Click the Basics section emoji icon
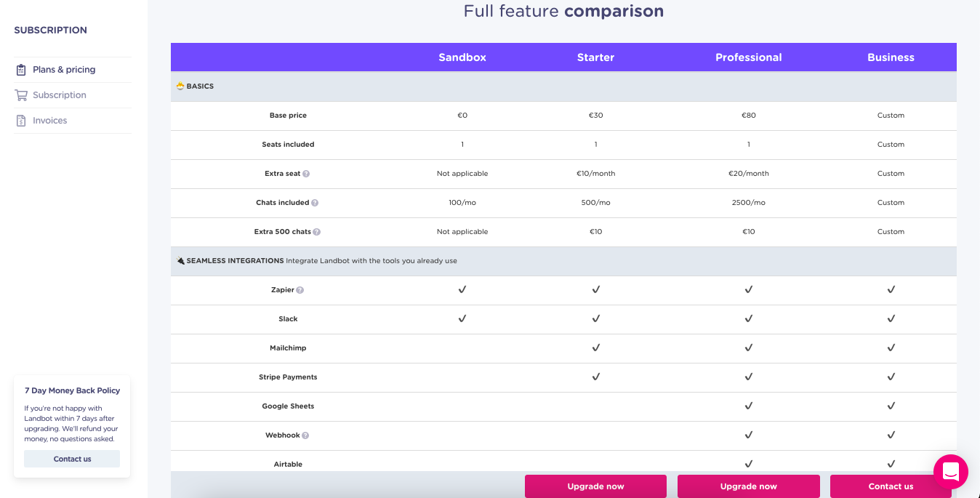Screen dimensions: 980x498 pos(180,86)
